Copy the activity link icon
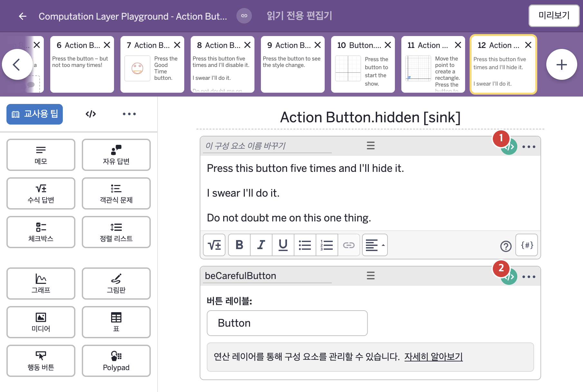The image size is (583, 392). pyautogui.click(x=244, y=16)
